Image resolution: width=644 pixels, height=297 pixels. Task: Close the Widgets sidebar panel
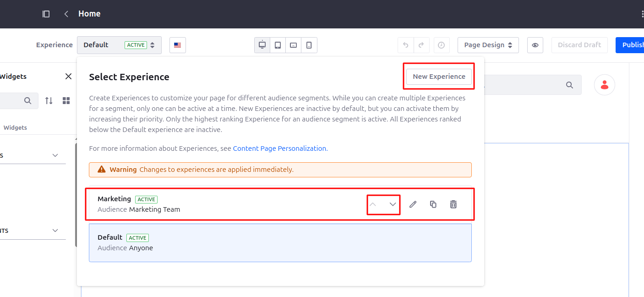(x=68, y=77)
